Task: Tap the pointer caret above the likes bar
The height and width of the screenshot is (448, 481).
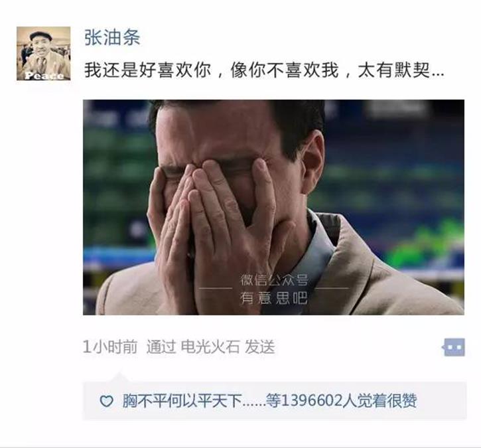Action: click(119, 377)
